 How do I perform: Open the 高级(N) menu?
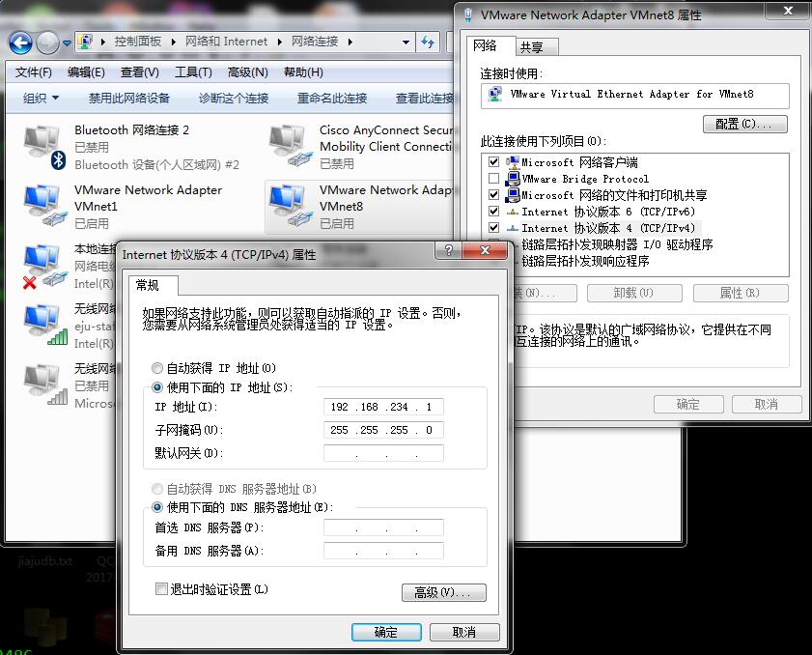point(247,72)
